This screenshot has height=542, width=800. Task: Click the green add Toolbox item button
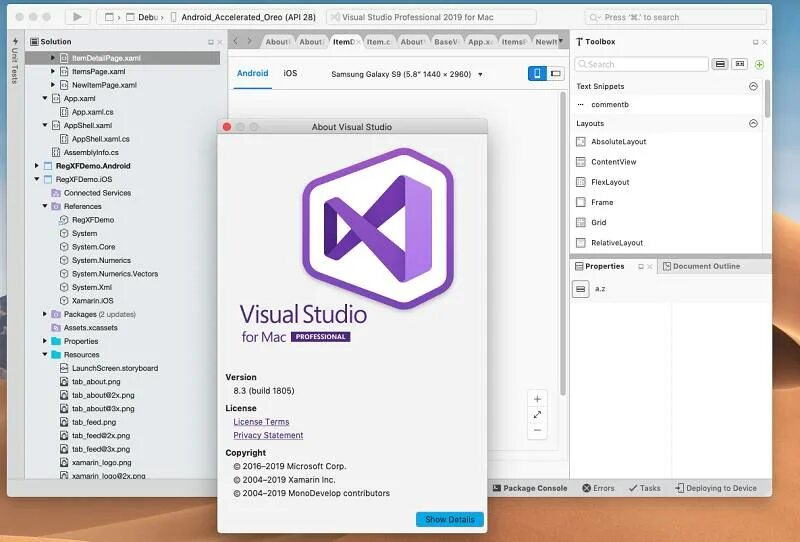[x=759, y=64]
